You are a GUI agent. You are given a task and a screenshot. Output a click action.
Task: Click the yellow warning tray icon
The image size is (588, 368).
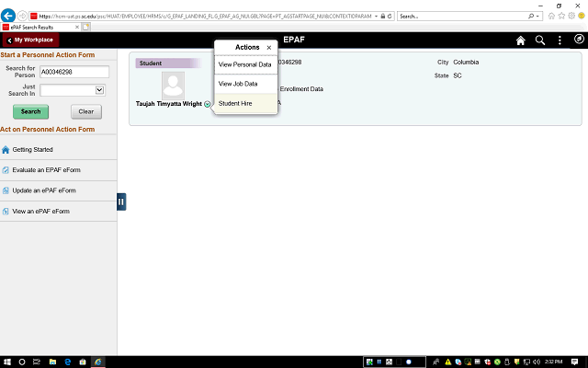447,362
